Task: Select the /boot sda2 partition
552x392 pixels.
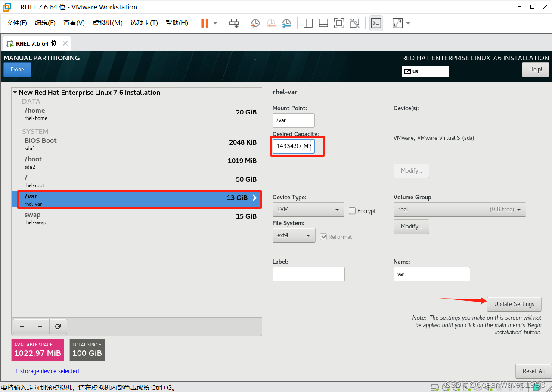Action: point(136,163)
